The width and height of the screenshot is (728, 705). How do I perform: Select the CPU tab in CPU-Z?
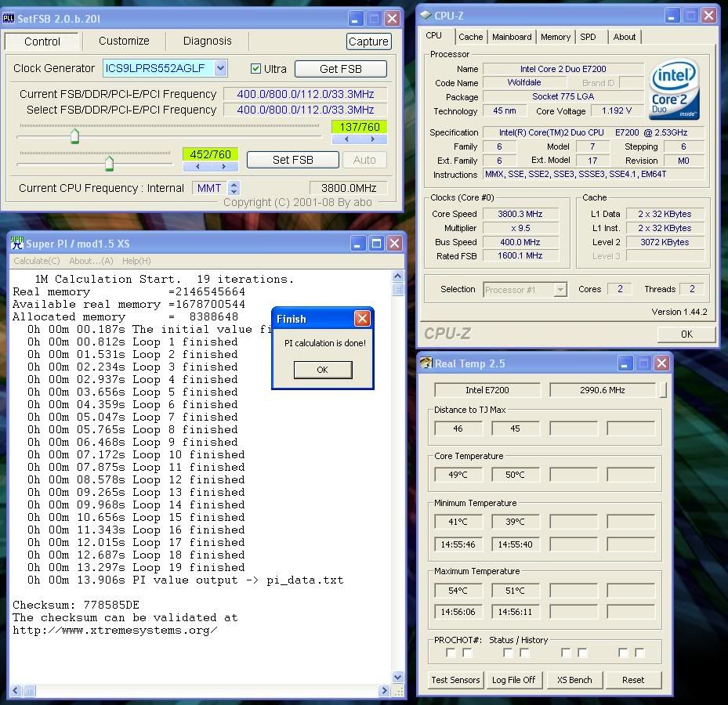(433, 36)
